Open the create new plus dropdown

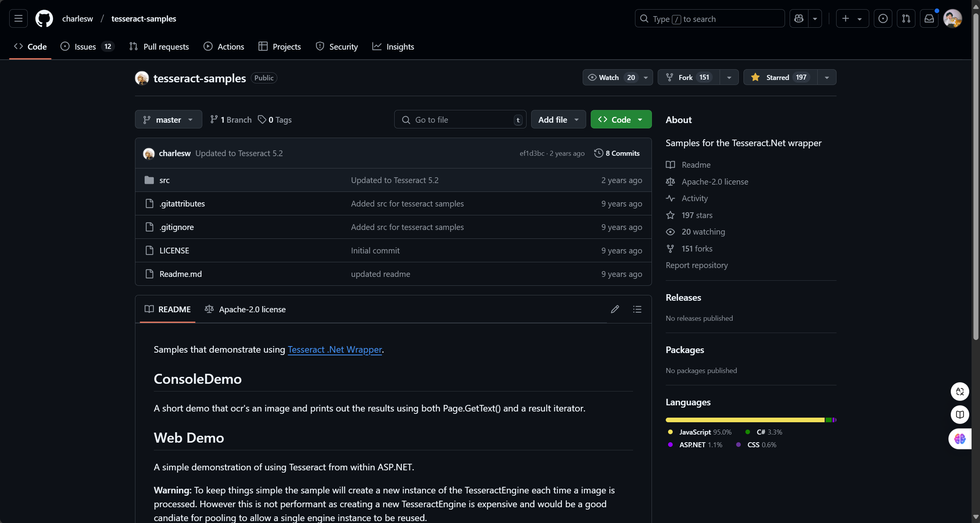pos(852,18)
